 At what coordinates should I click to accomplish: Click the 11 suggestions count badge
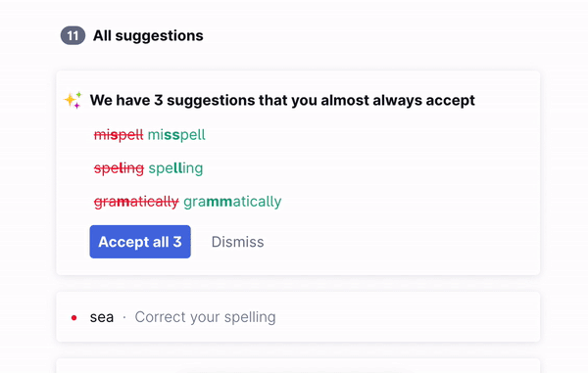(x=73, y=36)
